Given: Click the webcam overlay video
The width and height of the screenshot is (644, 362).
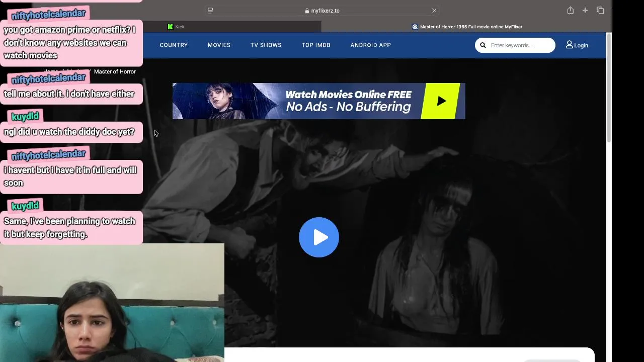Looking at the screenshot, I should (112, 303).
